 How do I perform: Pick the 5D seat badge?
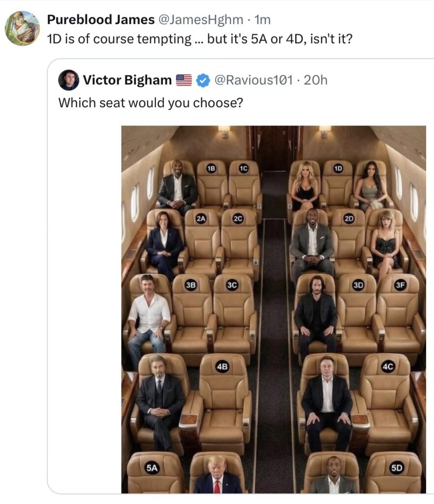[396, 468]
